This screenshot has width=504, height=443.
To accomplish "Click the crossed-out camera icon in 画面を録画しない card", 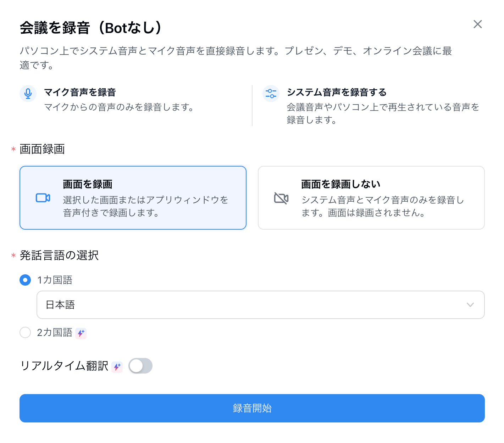I will click(x=281, y=198).
